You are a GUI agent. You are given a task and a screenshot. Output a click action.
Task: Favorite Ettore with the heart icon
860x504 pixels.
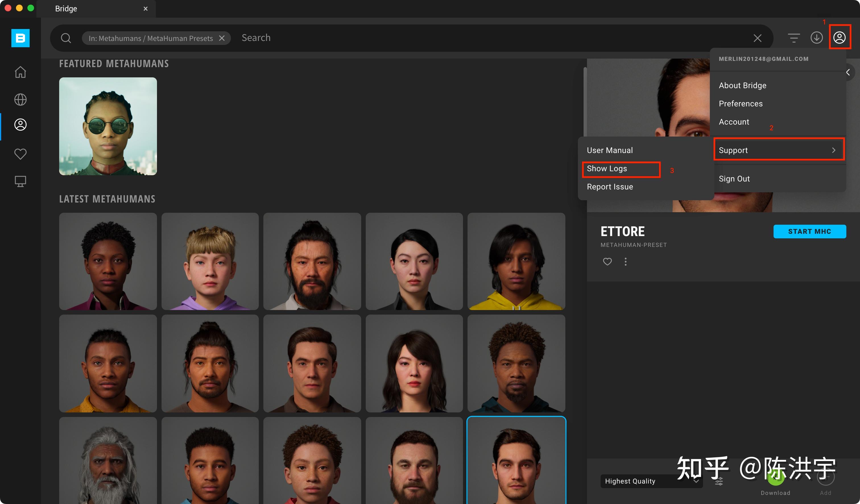point(607,262)
